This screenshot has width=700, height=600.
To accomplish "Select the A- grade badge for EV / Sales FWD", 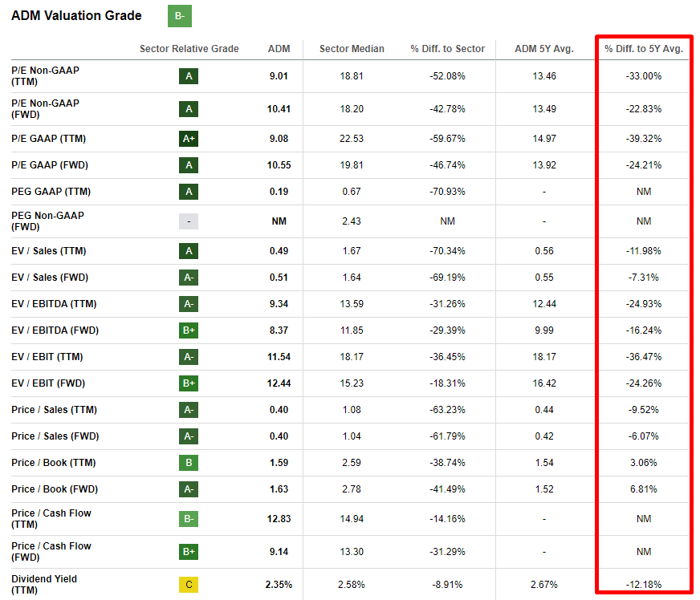I will click(x=188, y=278).
